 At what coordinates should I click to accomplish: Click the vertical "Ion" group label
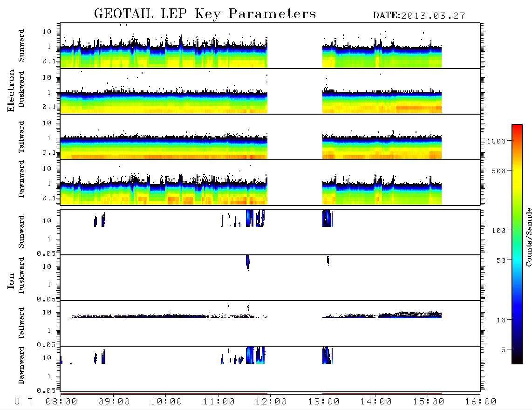click(11, 281)
